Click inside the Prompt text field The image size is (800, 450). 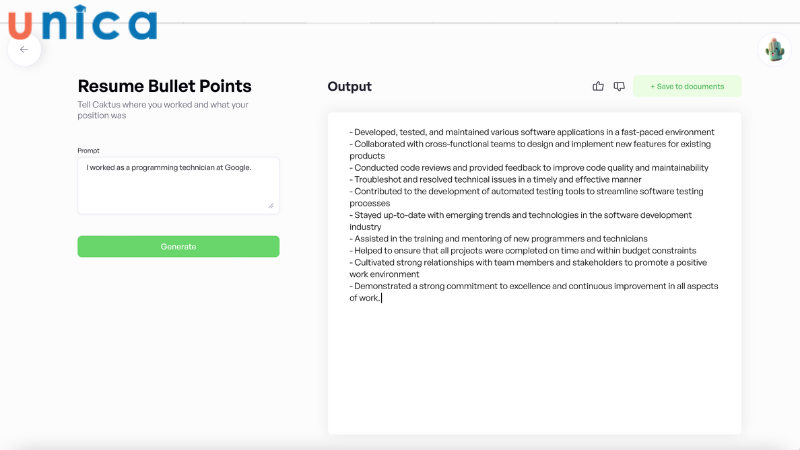point(178,192)
